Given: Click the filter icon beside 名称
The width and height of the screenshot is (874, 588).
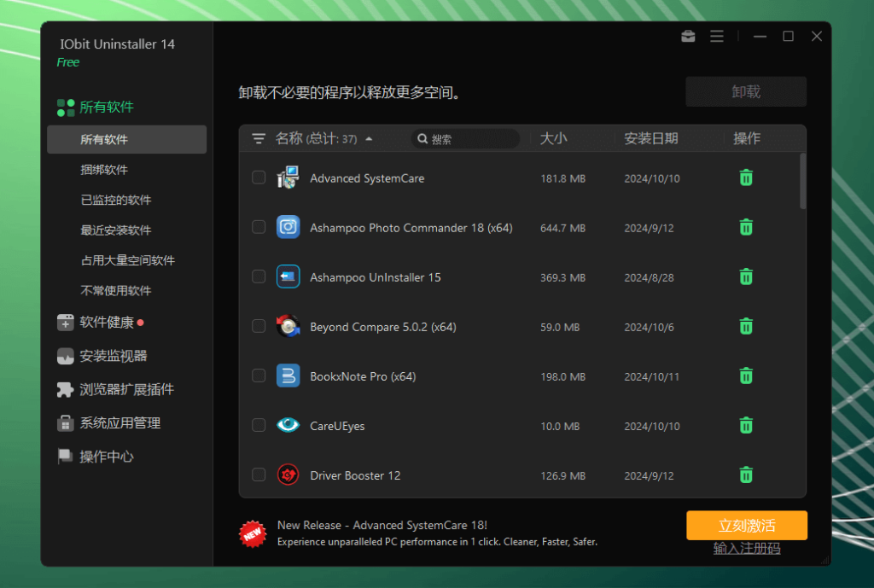Looking at the screenshot, I should pyautogui.click(x=258, y=138).
